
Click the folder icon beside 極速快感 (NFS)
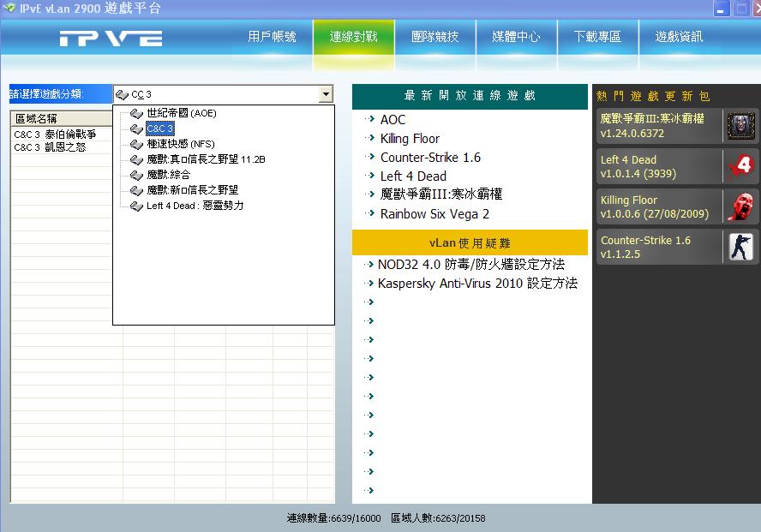136,145
